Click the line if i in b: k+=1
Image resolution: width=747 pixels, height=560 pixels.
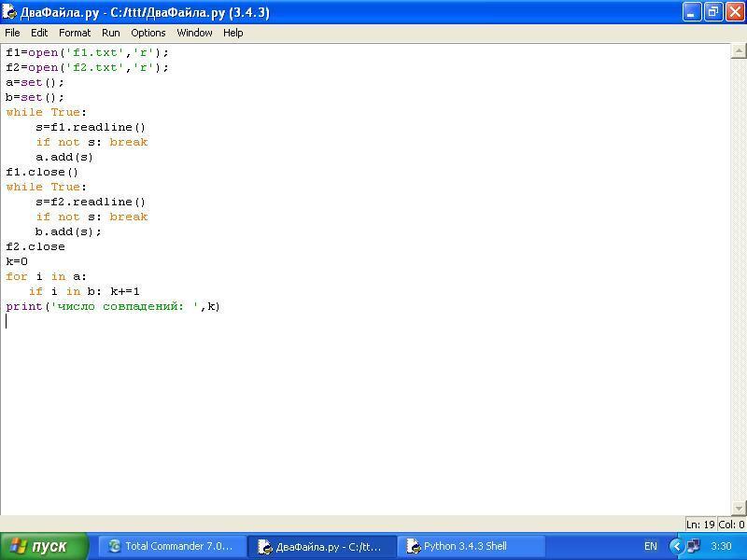coord(84,291)
